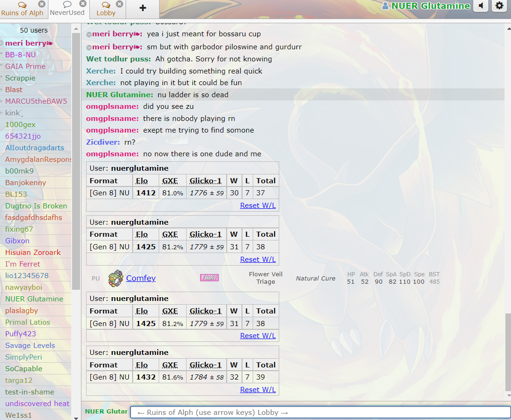Click the Xerche name in the 'building something real quick' message
This screenshot has width=511, height=420.
click(x=101, y=71)
